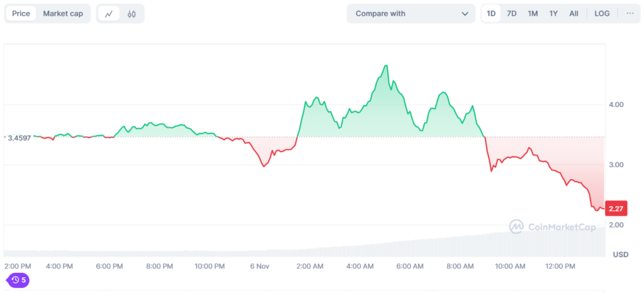Select the 1M time range
Viewport: 644px width, 293px height.
point(533,14)
